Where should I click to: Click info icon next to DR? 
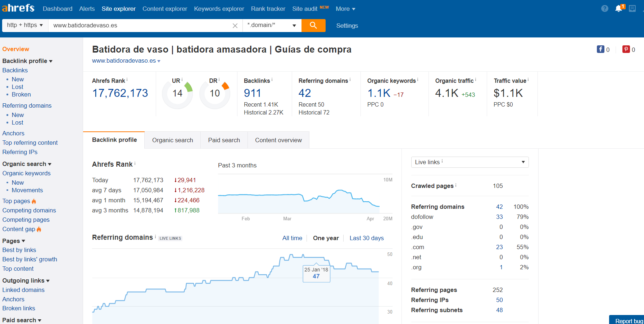219,80
